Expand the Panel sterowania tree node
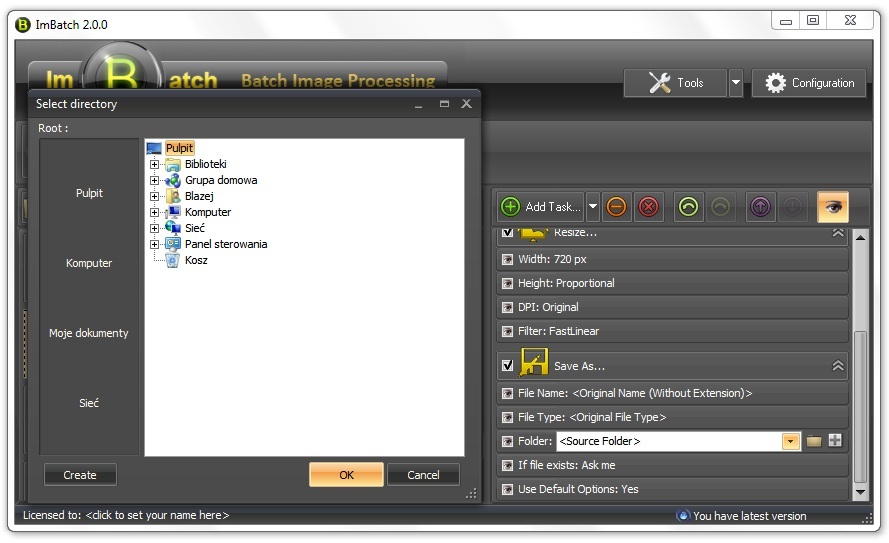This screenshot has height=543, width=889. click(154, 244)
